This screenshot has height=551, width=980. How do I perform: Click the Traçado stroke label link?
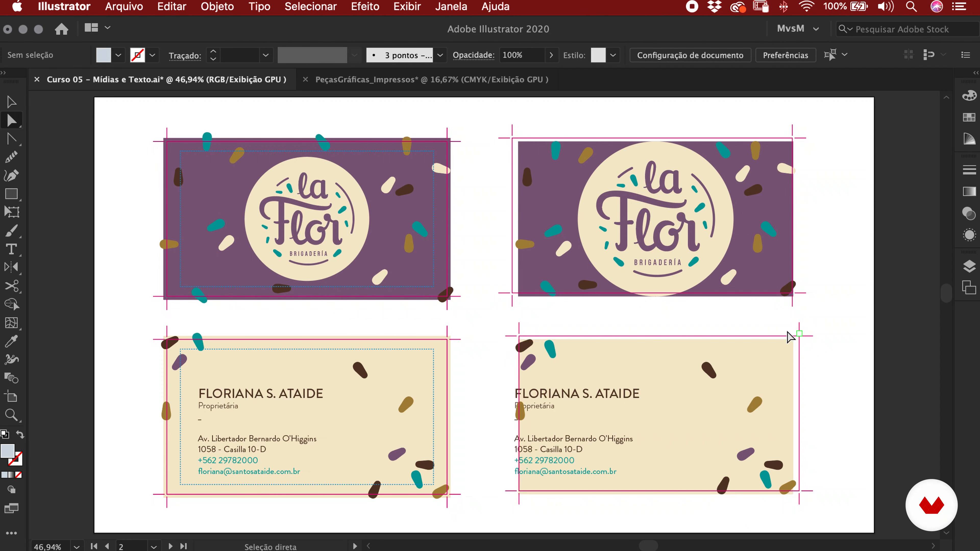(x=185, y=56)
